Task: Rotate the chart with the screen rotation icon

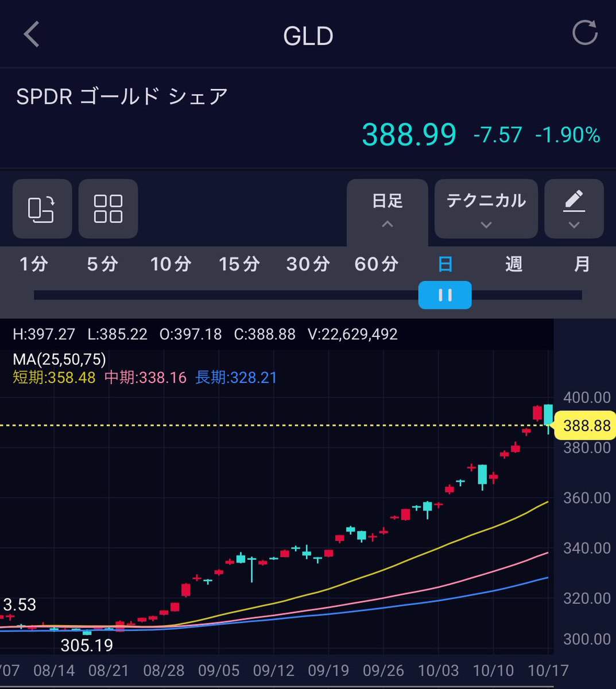Action: coord(42,208)
